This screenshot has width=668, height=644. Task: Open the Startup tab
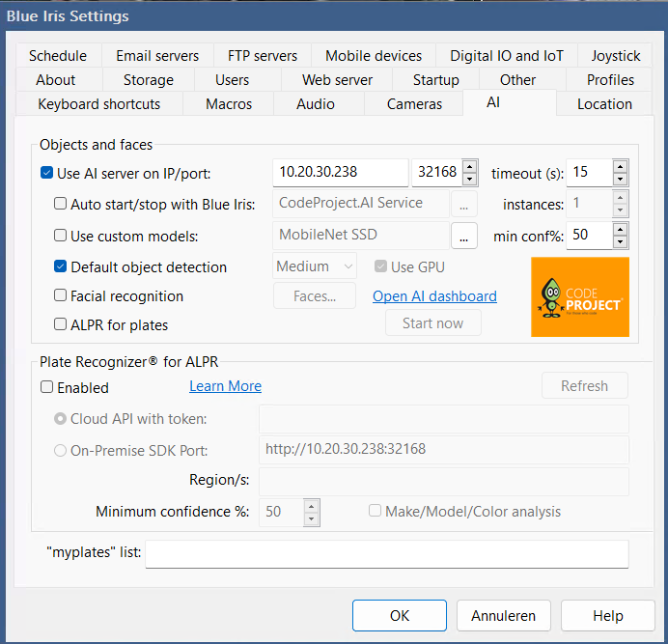point(436,80)
